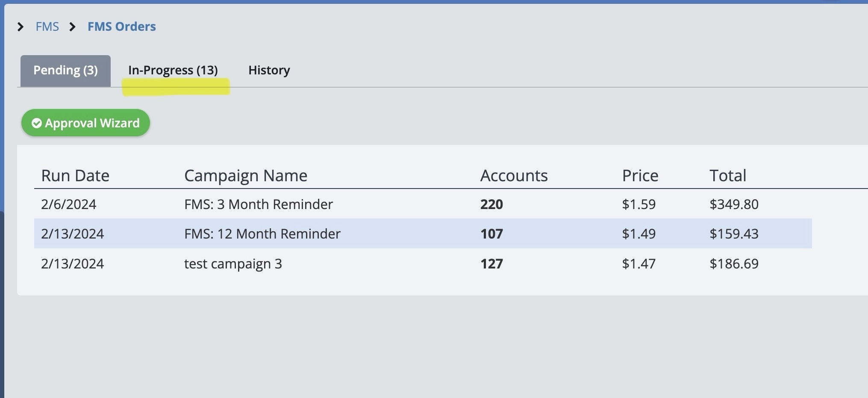Click the Total column header

click(x=727, y=176)
